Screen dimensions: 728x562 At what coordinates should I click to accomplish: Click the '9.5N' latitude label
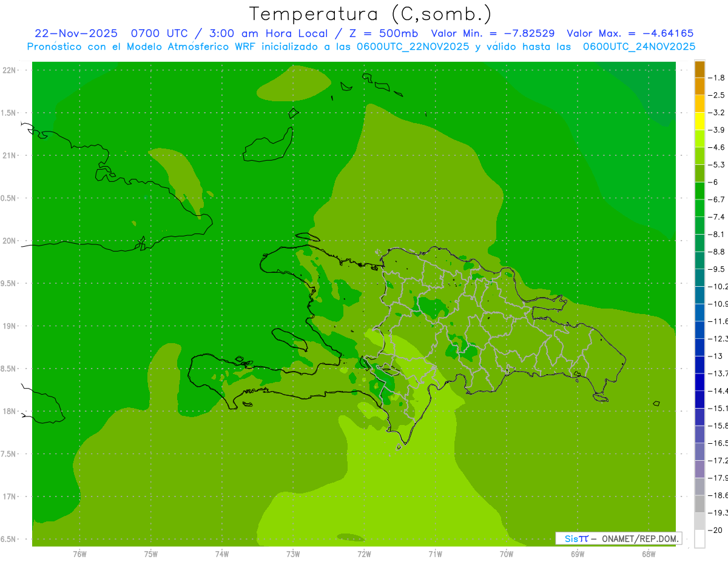[8, 283]
